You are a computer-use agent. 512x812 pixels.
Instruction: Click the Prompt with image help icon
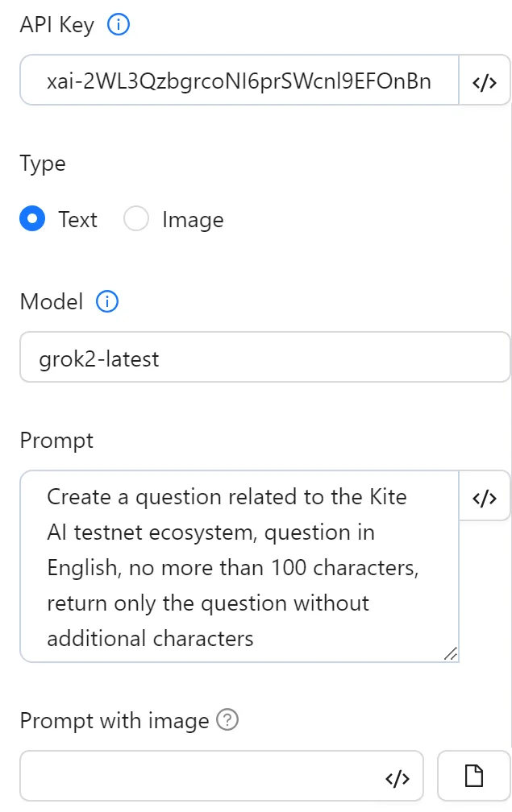click(x=228, y=720)
